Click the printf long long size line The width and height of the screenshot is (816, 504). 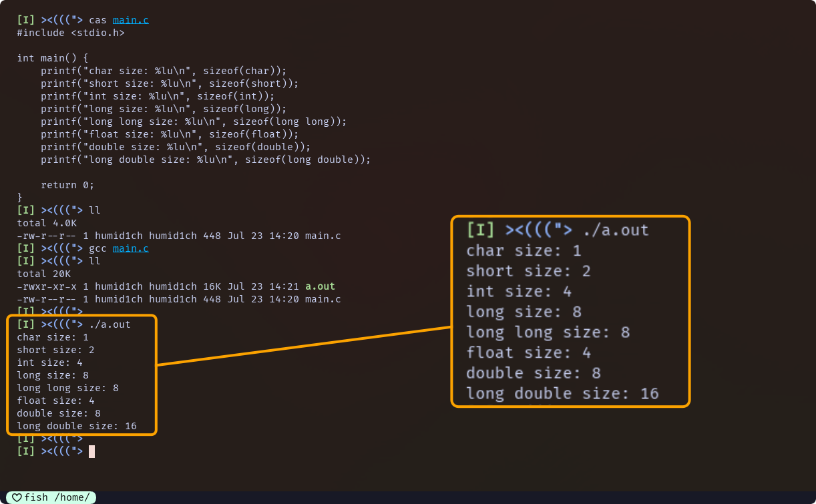pyautogui.click(x=194, y=121)
